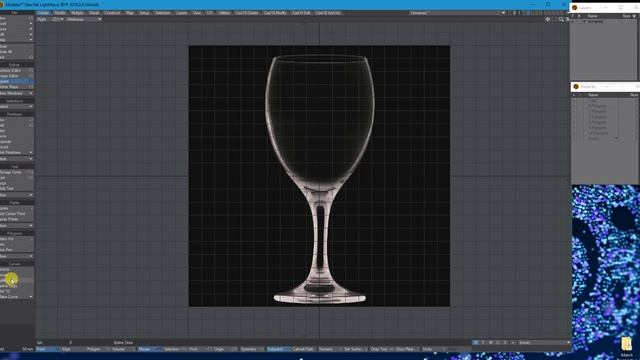Open the viewport (ZY) view type dropdown
The width and height of the screenshot is (640, 360).
58,19
